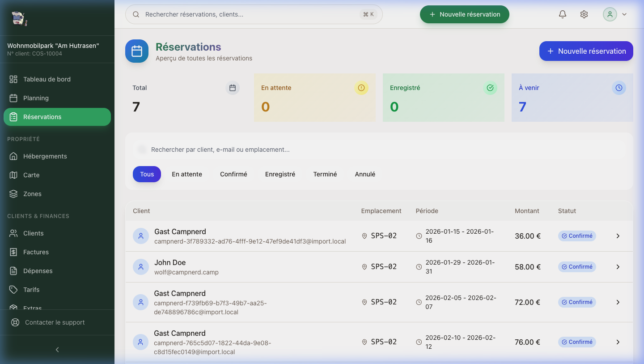Select the Confirmé filter tab
644x364 pixels.
(x=233, y=174)
